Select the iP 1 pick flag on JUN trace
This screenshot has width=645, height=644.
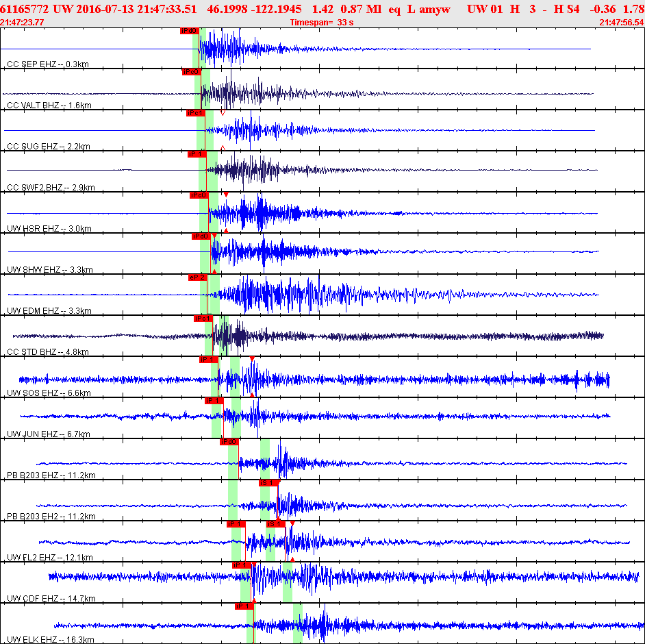coord(214,401)
